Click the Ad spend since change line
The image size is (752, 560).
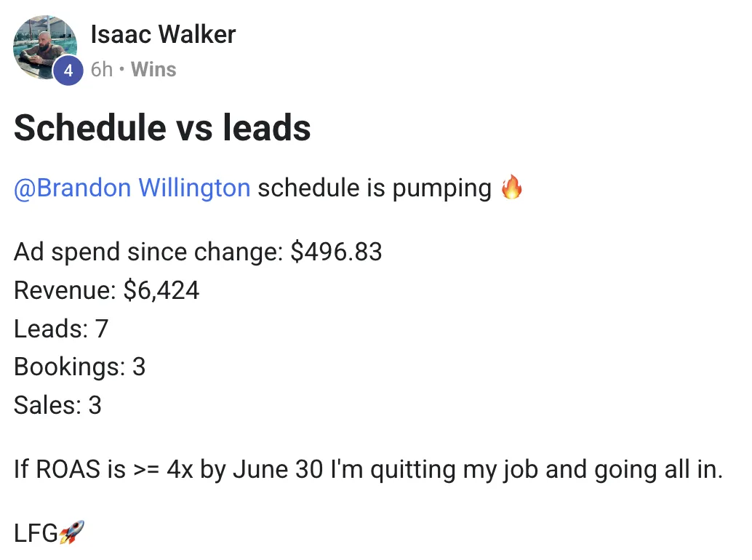198,252
